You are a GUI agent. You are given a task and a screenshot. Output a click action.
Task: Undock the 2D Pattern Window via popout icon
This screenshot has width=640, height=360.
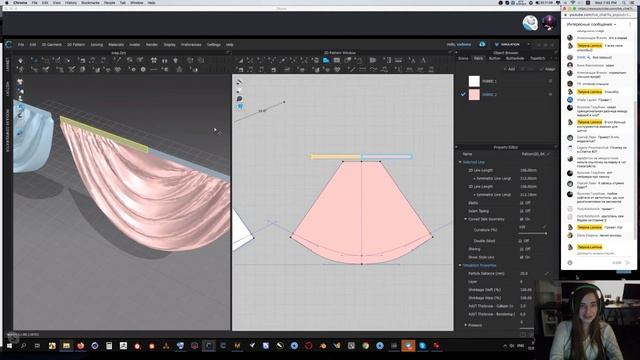pyautogui.click(x=450, y=53)
